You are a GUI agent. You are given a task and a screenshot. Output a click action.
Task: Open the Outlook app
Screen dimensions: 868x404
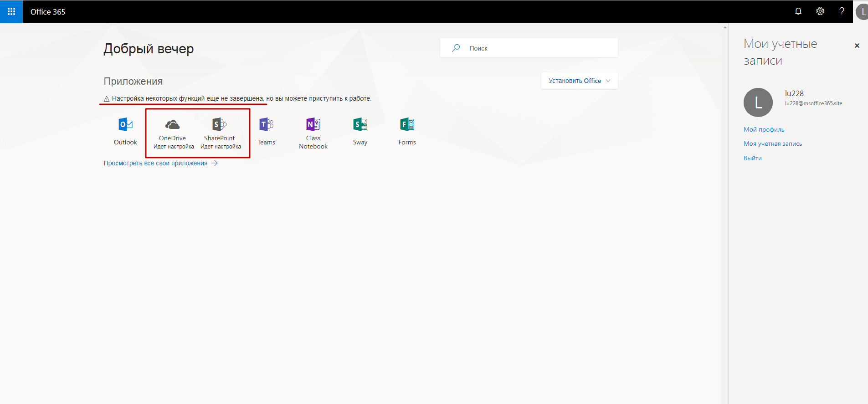click(x=125, y=131)
